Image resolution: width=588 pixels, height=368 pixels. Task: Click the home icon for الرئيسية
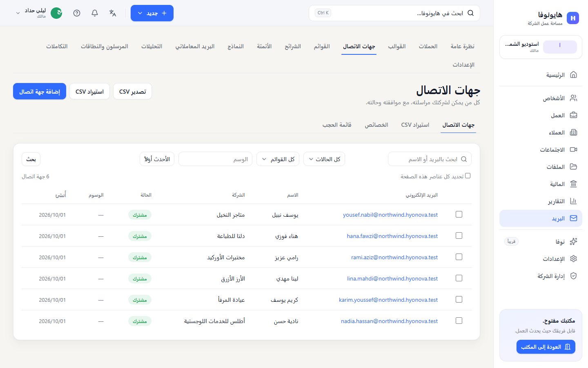pyautogui.click(x=573, y=75)
